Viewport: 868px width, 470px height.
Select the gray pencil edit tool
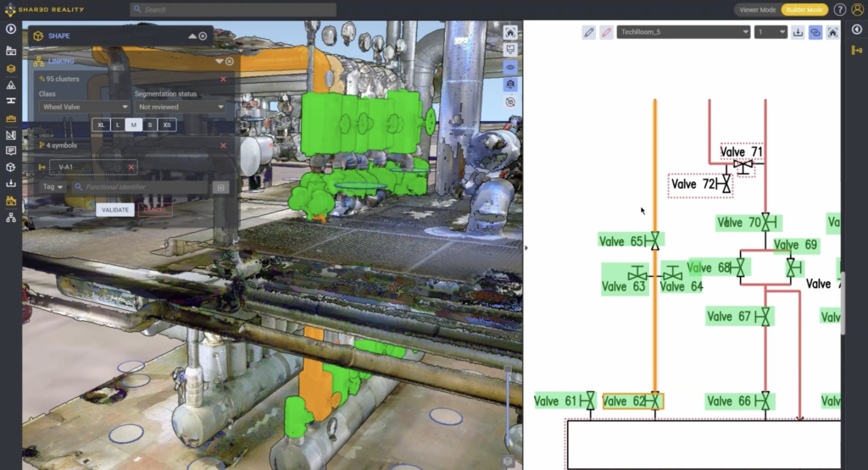(589, 32)
